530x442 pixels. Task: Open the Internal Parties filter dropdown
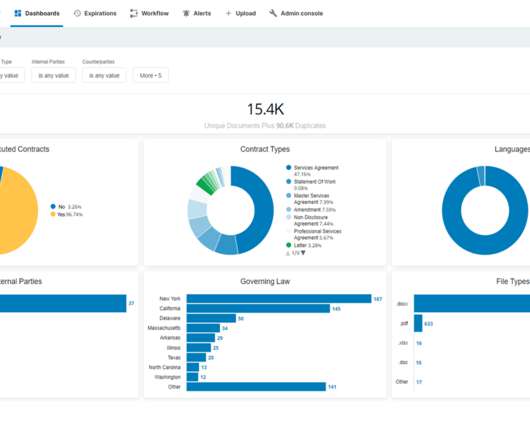tap(53, 75)
